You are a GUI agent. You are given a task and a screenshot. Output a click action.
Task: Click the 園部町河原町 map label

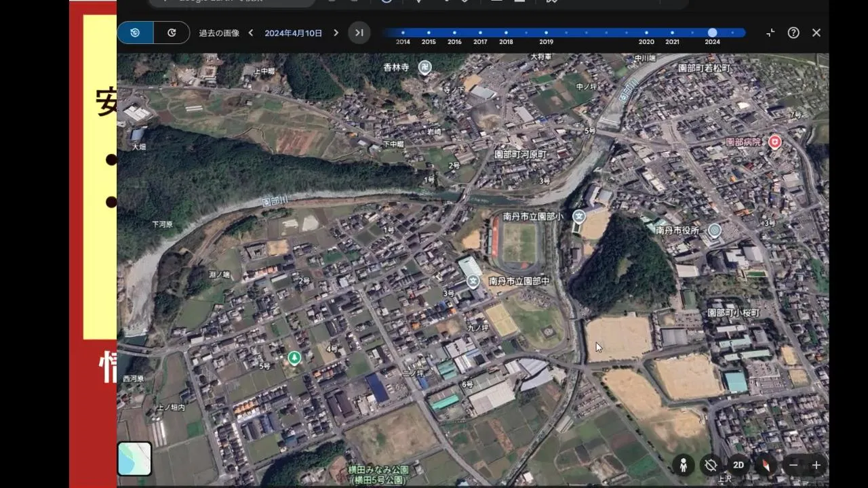(521, 155)
